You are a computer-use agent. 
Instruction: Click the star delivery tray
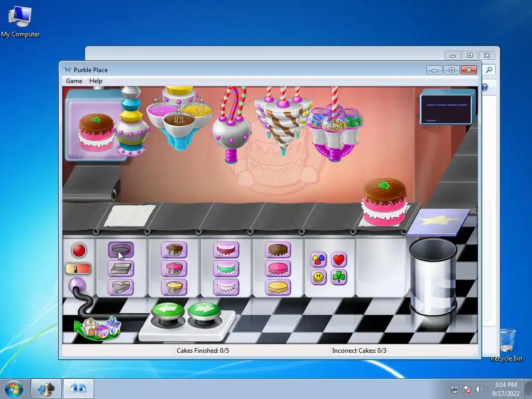438,222
